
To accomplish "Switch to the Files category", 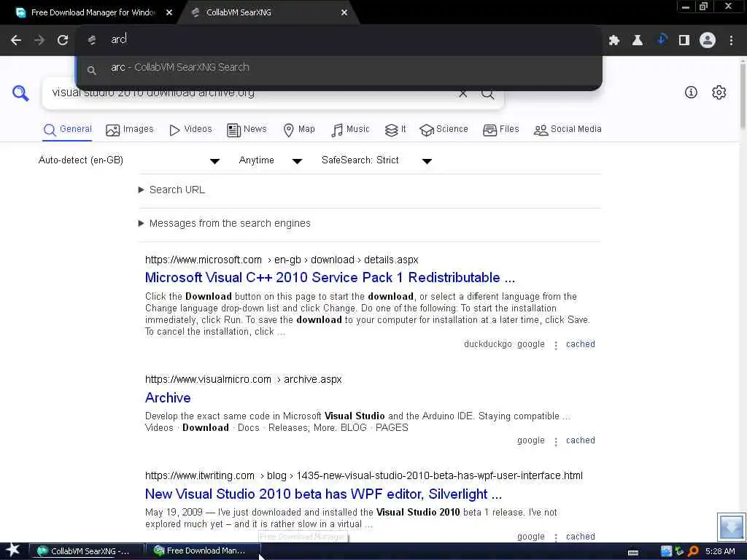I will (x=500, y=130).
